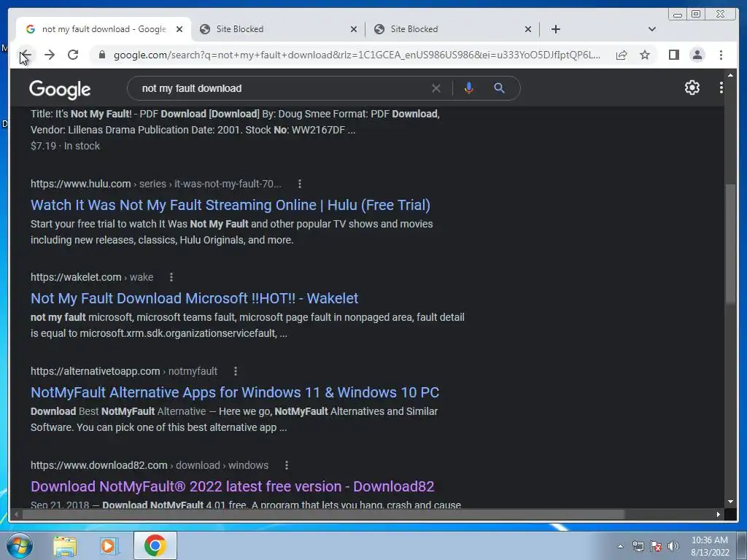The height and width of the screenshot is (560, 747).
Task: Click the https://www.download82.com breadcrumb URL
Action: click(99, 465)
